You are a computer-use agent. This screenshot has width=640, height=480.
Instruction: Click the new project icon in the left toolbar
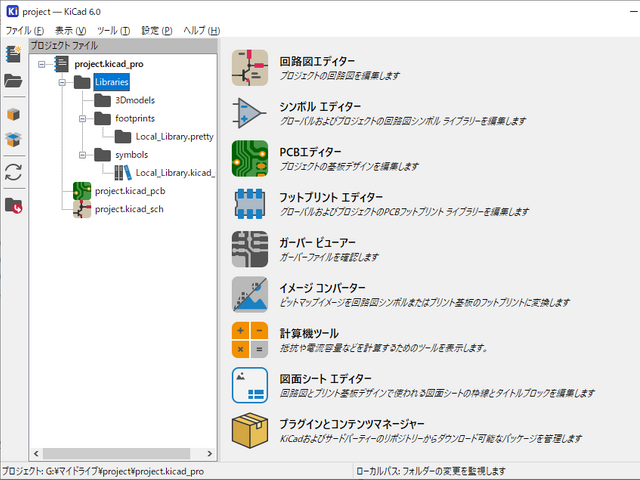13,54
